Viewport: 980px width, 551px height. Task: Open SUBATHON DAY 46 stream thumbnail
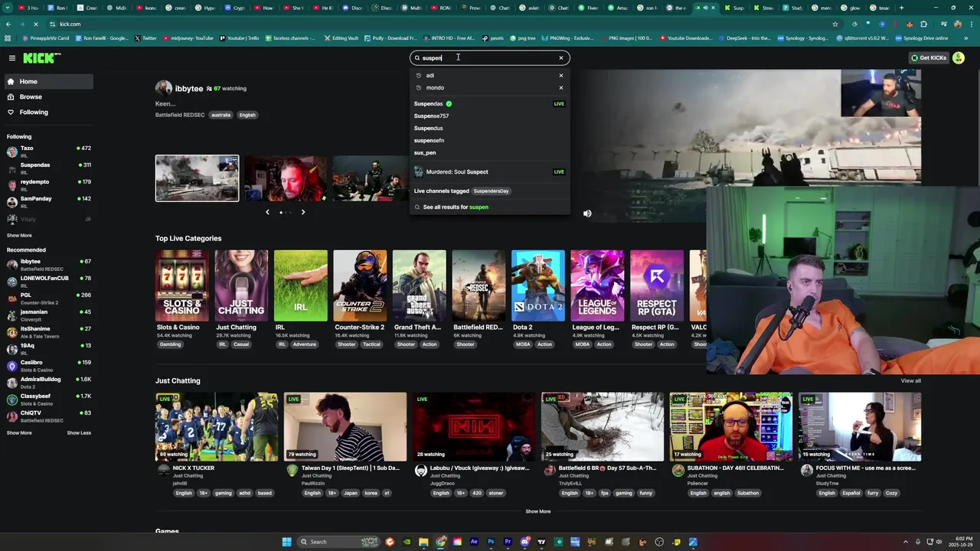pyautogui.click(x=731, y=427)
